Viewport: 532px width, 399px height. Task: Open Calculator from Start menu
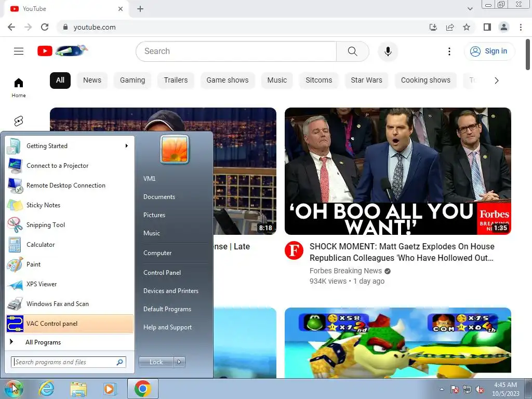pos(70,245)
